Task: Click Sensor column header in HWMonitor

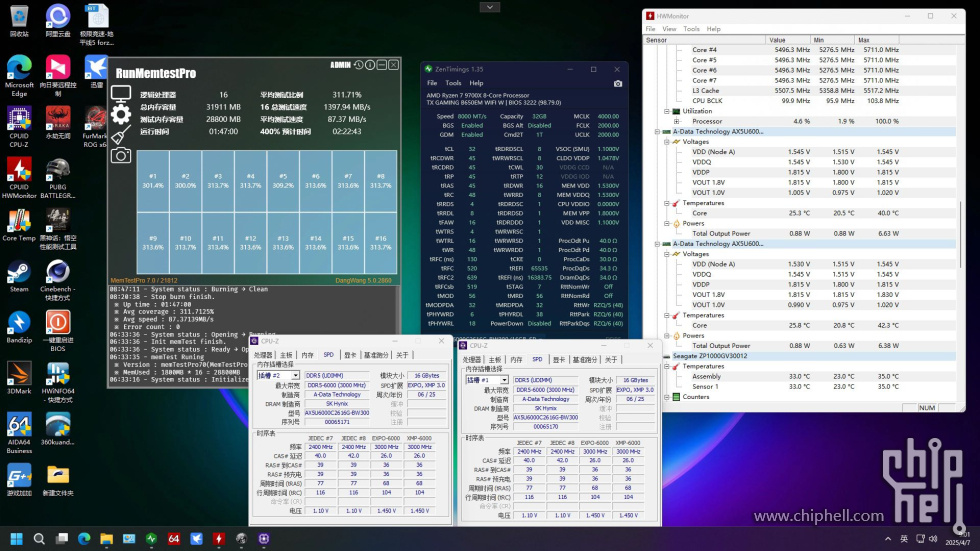Action: coord(705,40)
